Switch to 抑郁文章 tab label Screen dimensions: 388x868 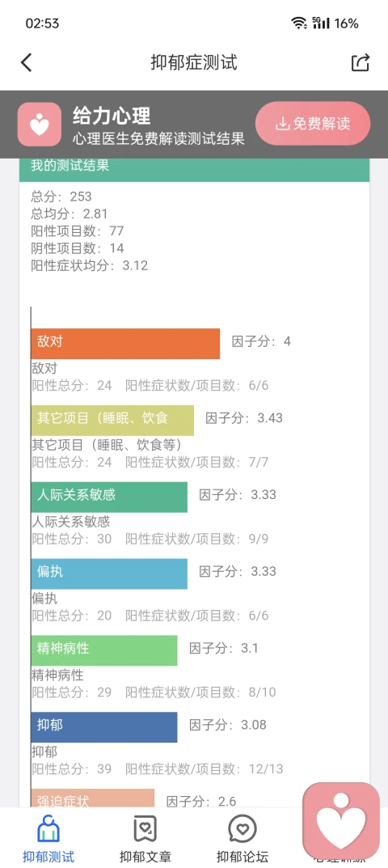145,857
